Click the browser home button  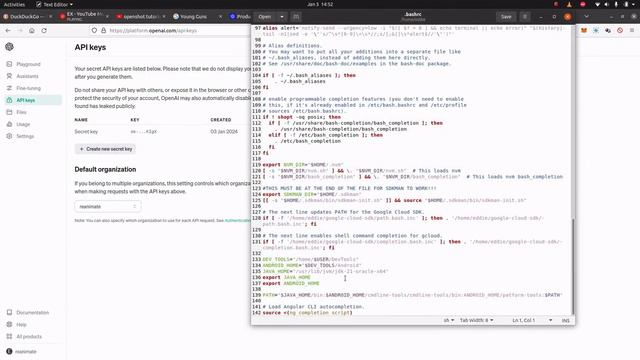(x=32, y=31)
